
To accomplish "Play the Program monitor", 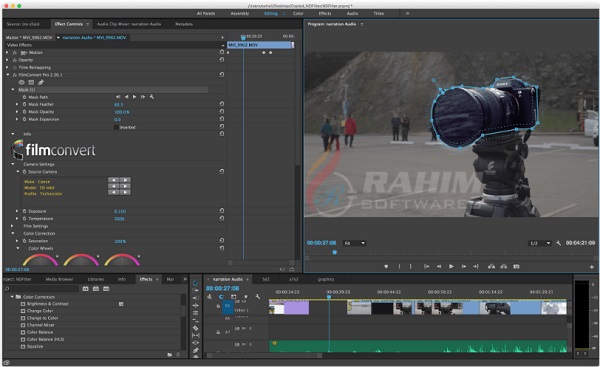I will [x=451, y=266].
